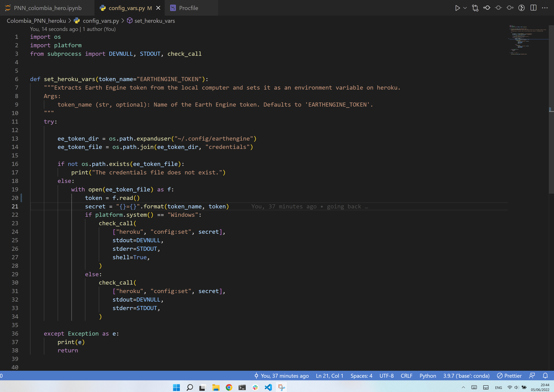
Task: Navigate the file using the minimap
Action: 528,41
